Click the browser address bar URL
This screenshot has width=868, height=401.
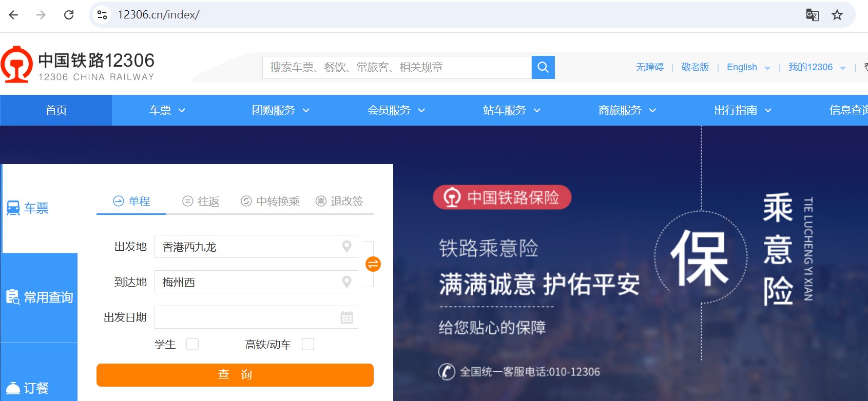tap(159, 15)
